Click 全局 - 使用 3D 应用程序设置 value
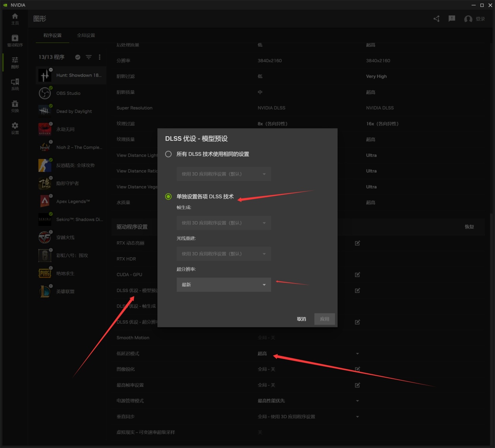The height and width of the screenshot is (448, 495). click(x=286, y=417)
